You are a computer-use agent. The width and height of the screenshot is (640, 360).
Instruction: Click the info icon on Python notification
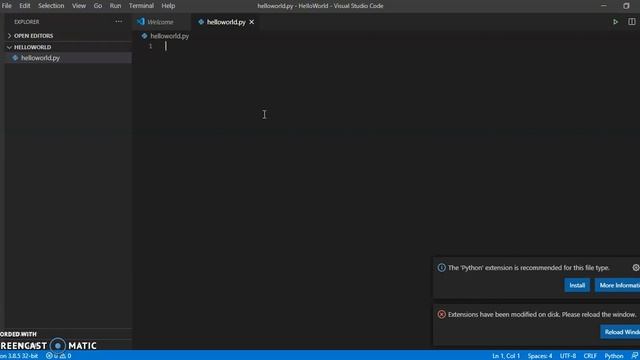[442, 268]
